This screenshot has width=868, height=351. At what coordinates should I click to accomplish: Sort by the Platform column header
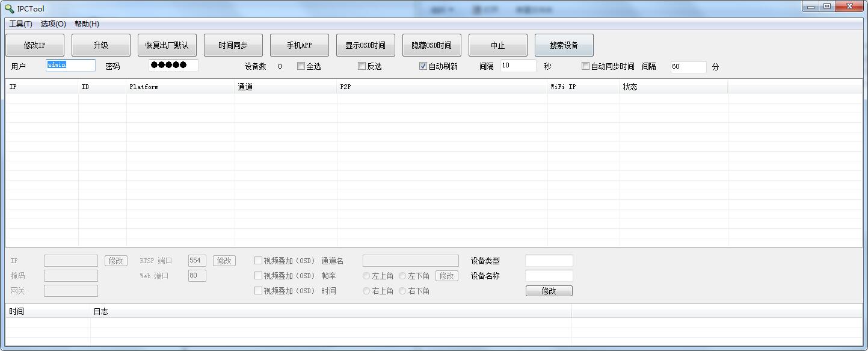tap(180, 87)
